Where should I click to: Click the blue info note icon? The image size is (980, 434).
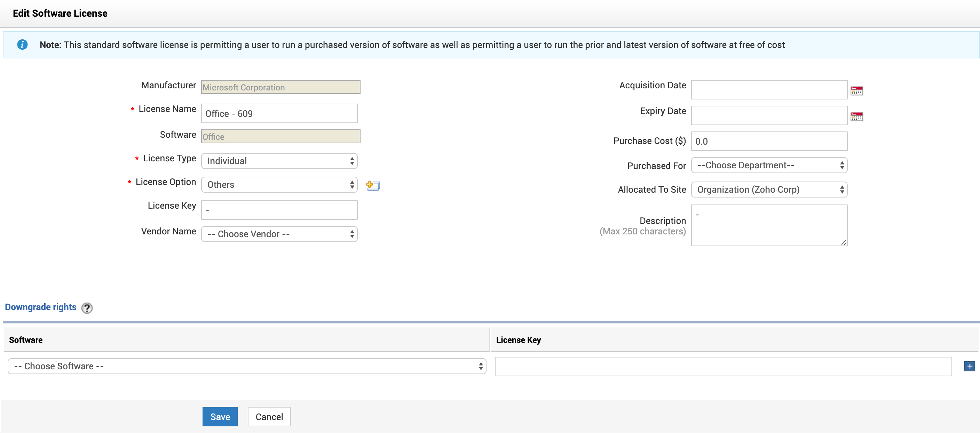[x=22, y=45]
